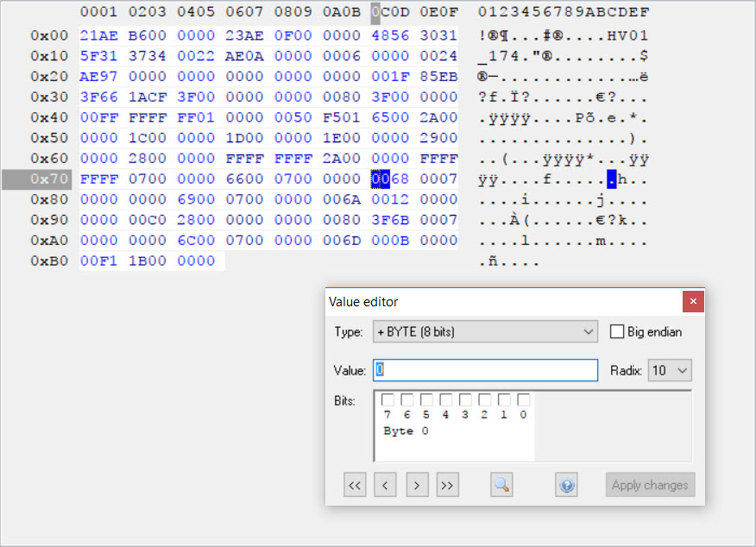The image size is (756, 547).
Task: Click the Apply changes button
Action: pos(650,485)
